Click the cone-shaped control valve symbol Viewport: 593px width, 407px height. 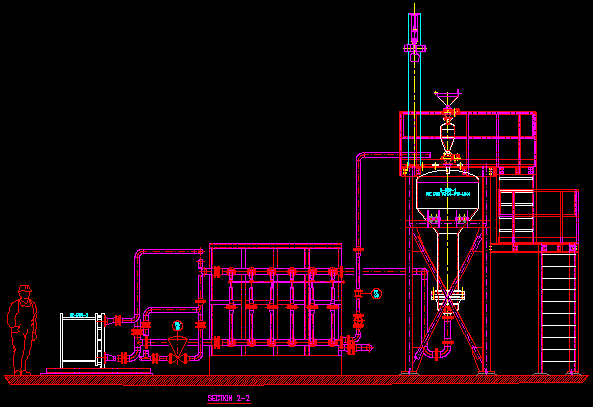(x=177, y=350)
